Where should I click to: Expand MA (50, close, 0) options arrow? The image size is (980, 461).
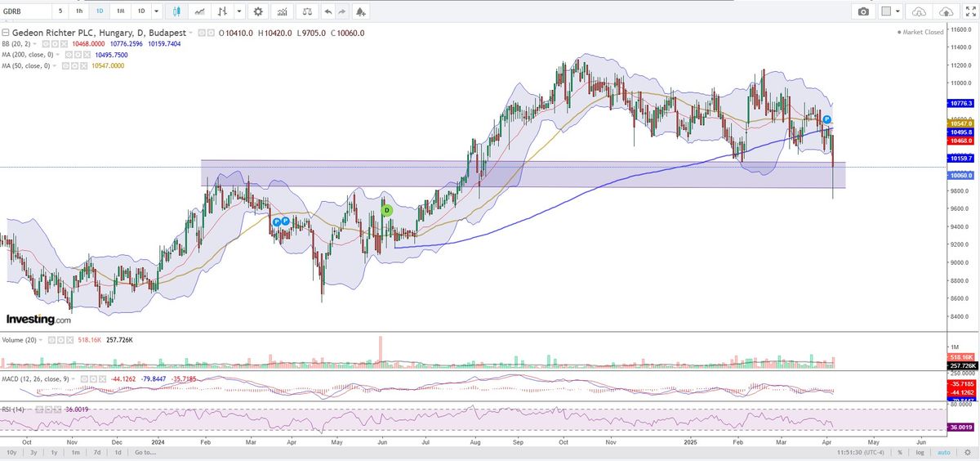click(55, 65)
